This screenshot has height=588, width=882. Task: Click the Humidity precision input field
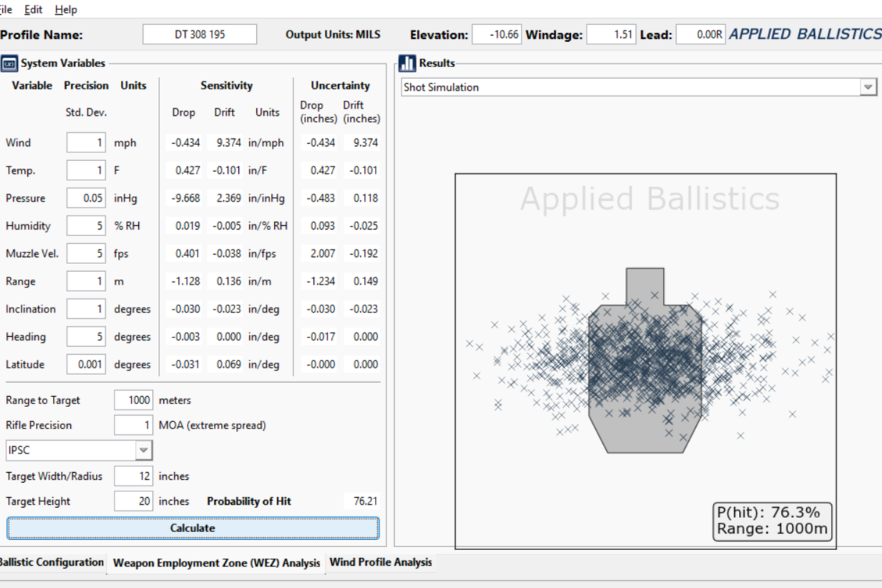(x=87, y=226)
